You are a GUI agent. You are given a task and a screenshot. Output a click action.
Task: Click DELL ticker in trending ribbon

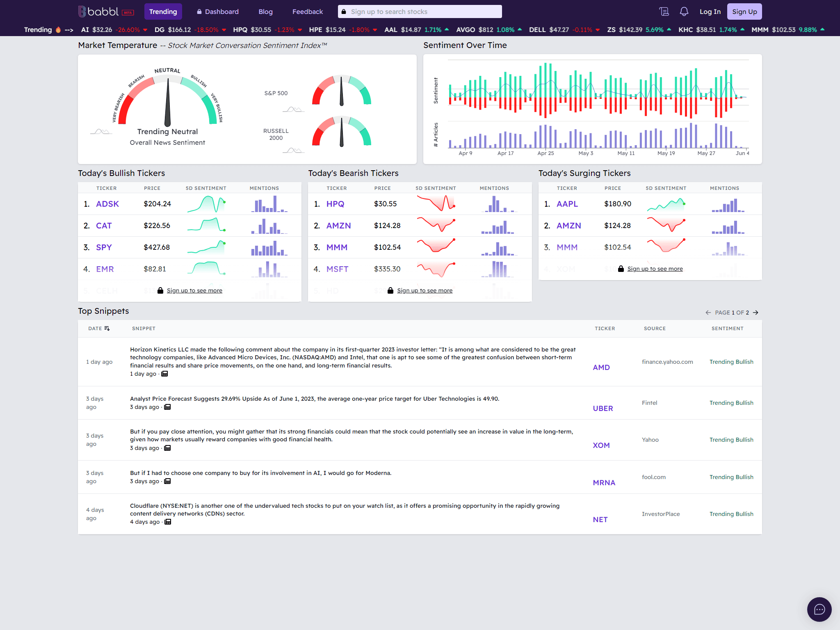coord(537,30)
